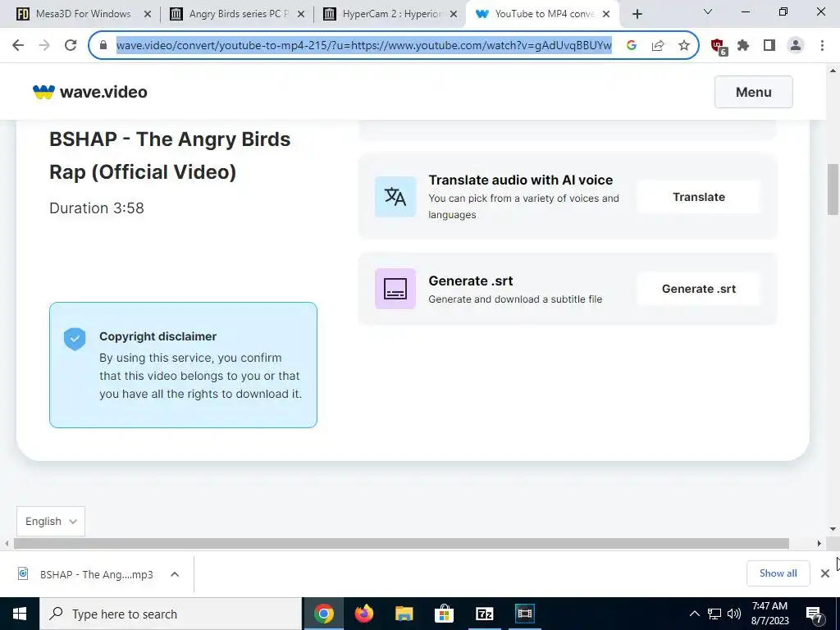
Task: Close the downloads bar
Action: point(825,573)
